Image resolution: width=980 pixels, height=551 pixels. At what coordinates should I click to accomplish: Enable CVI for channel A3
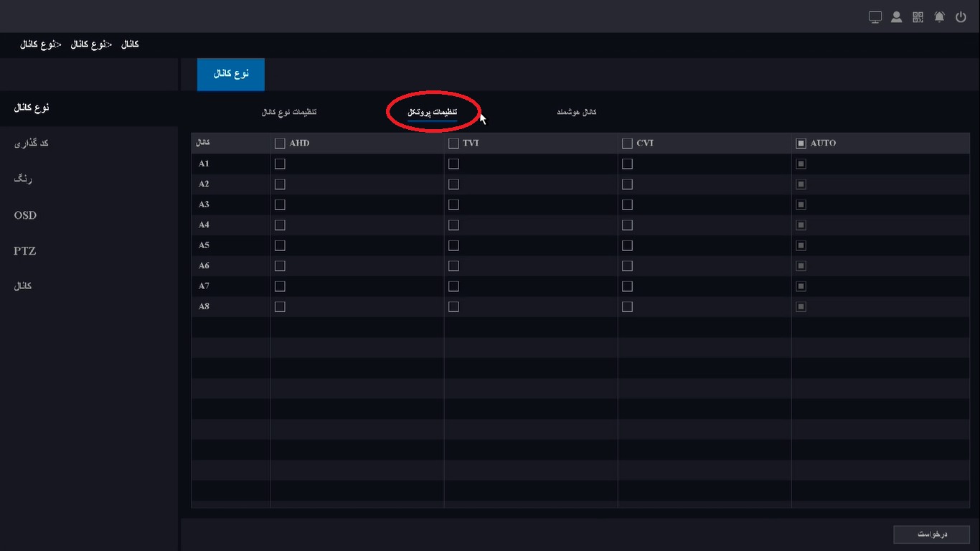(x=627, y=204)
